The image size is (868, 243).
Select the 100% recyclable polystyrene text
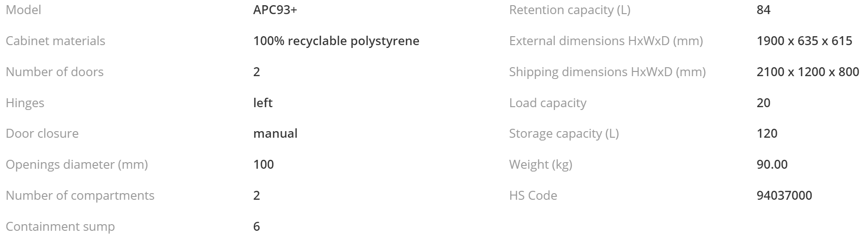tap(336, 41)
